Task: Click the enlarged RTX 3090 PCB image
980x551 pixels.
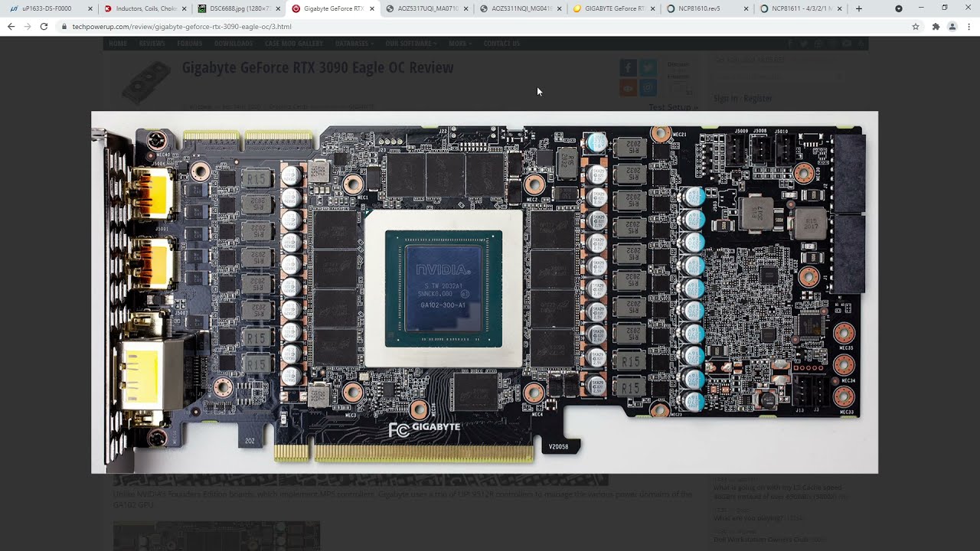Action: (x=485, y=292)
